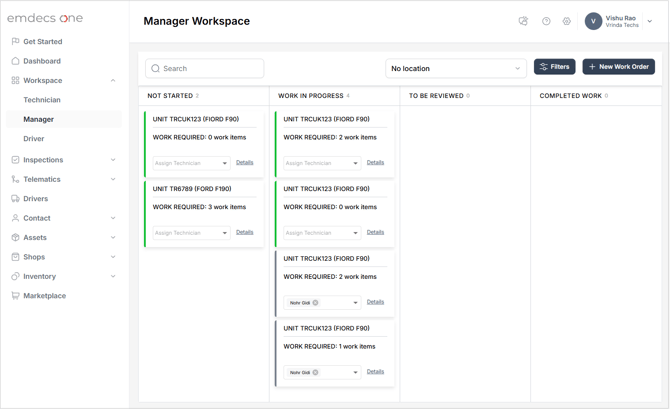Click the Shops storefront icon
The image size is (670, 409).
pos(15,257)
